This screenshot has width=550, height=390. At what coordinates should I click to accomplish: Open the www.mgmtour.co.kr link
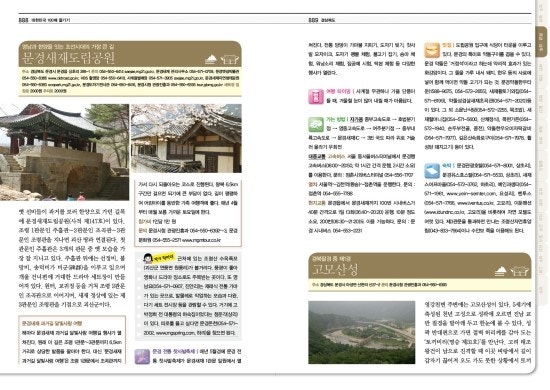point(201,240)
